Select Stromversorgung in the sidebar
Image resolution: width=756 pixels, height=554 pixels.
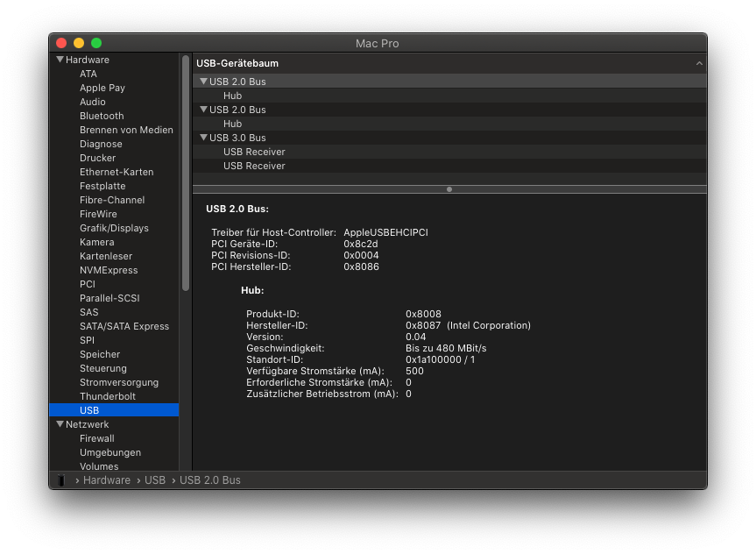pyautogui.click(x=119, y=382)
